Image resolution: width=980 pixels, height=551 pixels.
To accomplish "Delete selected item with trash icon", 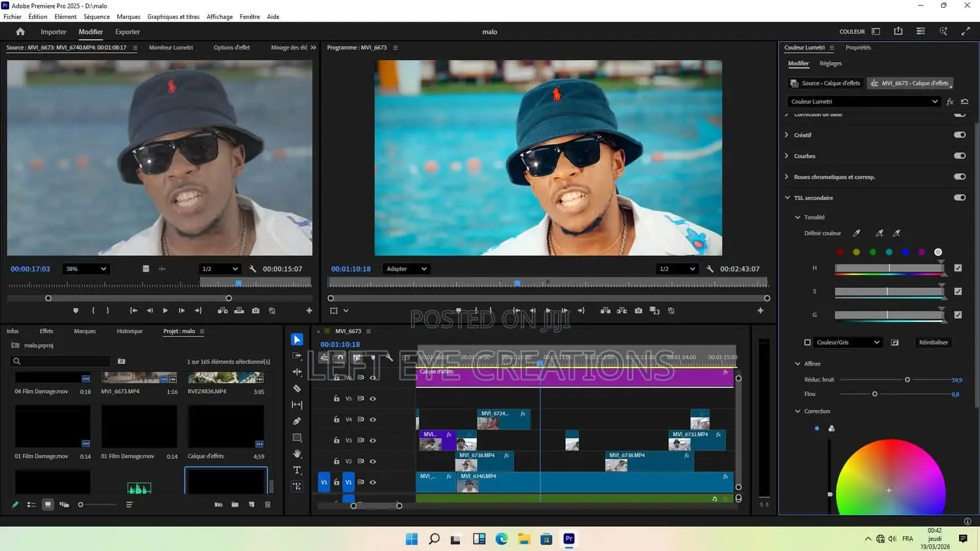I will [267, 505].
